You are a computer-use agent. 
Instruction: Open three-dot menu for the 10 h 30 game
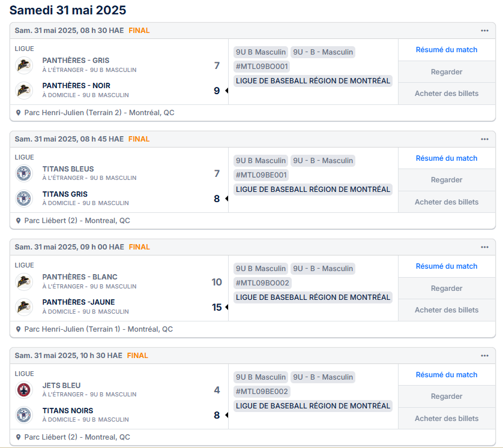coord(484,356)
